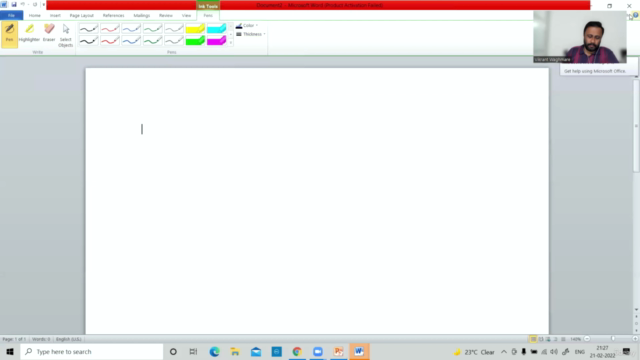Screen dimensions: 640x360
Task: Select the Pens tab under Ink Tools
Action: point(208,16)
